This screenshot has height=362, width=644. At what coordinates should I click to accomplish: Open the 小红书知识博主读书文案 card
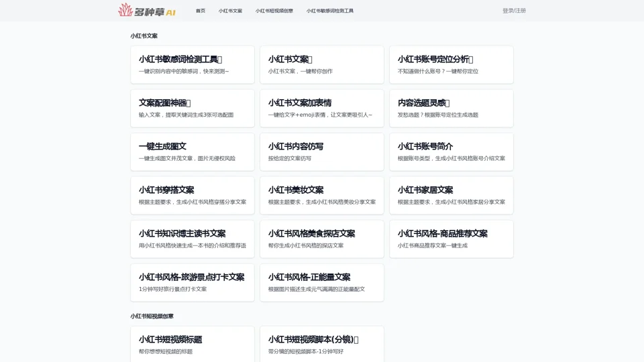click(x=193, y=239)
